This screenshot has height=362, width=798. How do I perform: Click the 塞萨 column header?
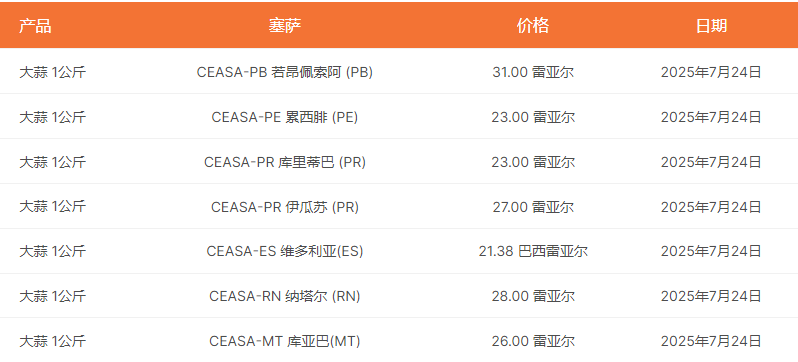285,25
